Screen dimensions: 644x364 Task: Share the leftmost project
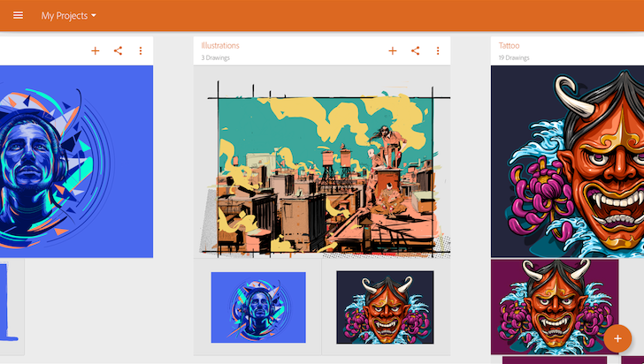pyautogui.click(x=119, y=50)
